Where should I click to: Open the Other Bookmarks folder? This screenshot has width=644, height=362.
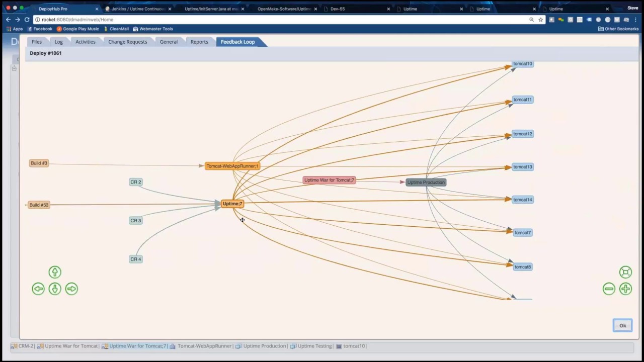click(618, 29)
